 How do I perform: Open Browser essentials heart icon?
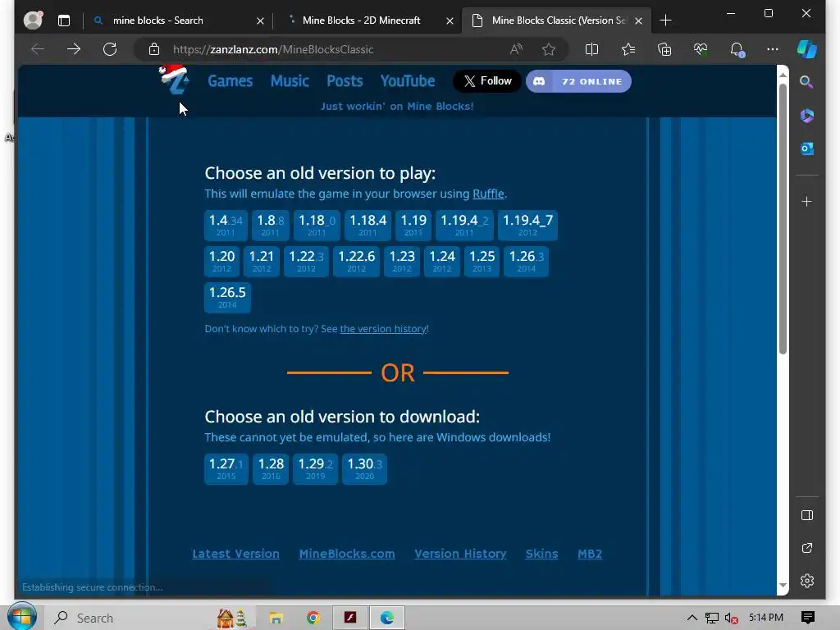(701, 49)
